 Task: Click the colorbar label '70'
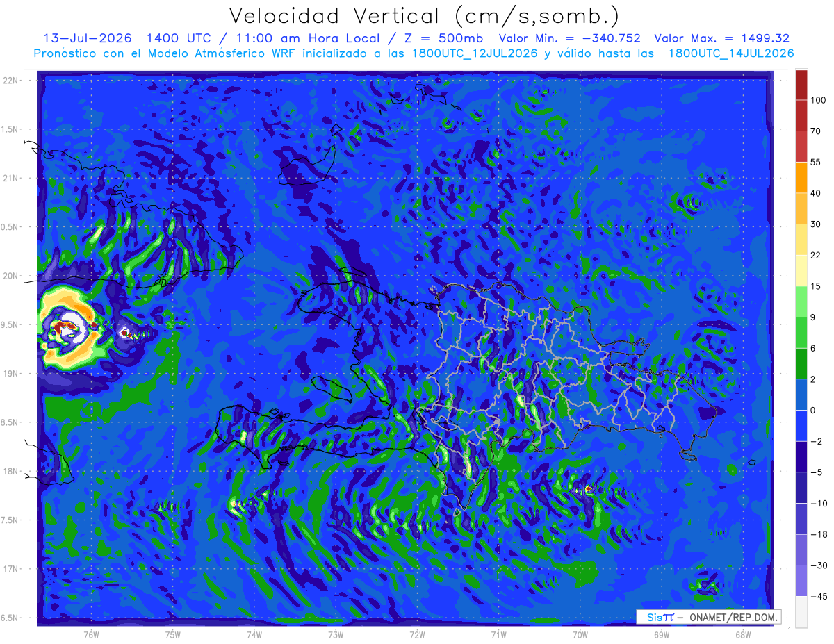click(x=815, y=131)
